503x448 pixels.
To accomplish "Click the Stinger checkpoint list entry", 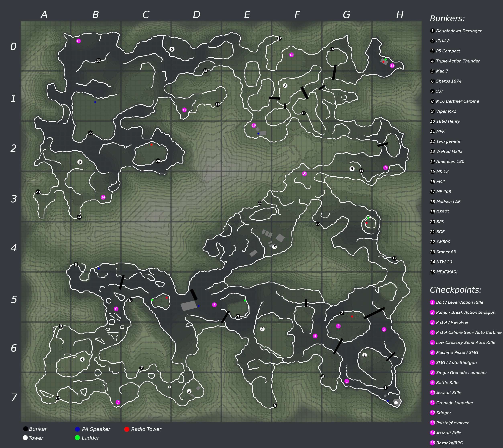I will pyautogui.click(x=443, y=413).
